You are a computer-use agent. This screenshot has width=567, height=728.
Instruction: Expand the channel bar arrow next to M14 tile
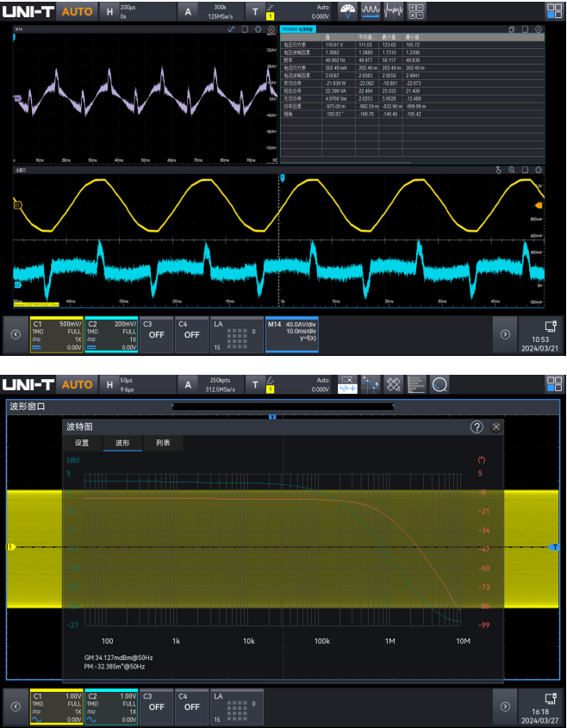504,335
